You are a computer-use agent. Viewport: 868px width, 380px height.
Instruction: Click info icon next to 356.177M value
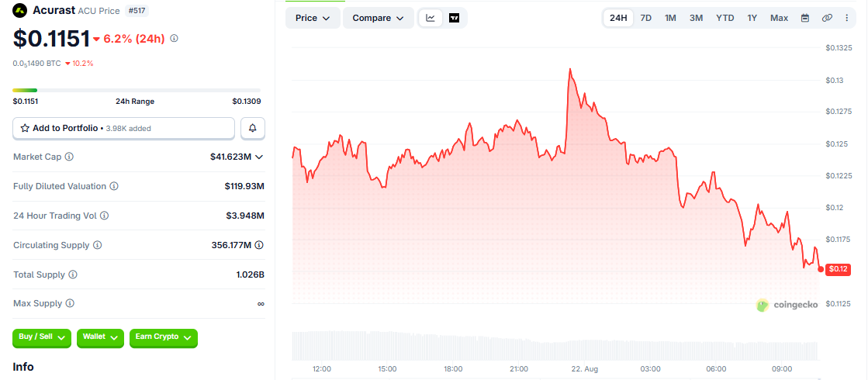coord(259,245)
